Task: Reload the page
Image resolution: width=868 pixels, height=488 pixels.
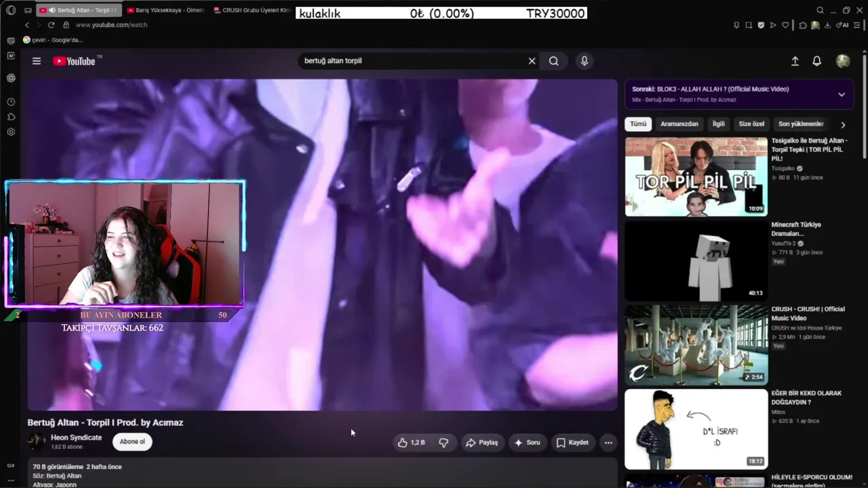Action: [51, 25]
